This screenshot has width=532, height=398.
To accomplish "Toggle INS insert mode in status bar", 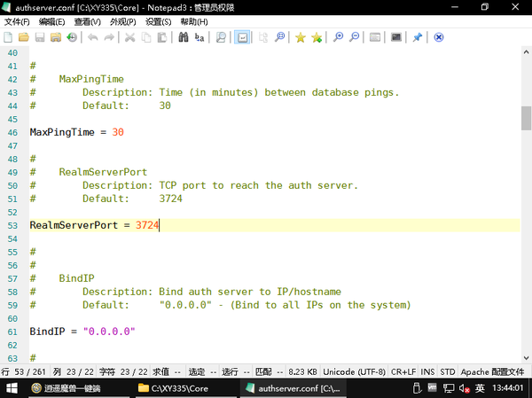I will coord(427,371).
